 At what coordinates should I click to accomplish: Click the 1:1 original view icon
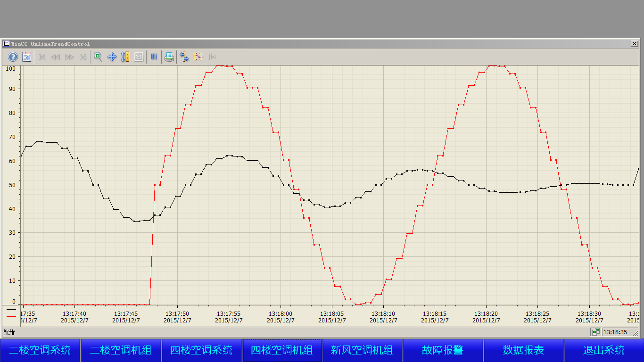[139, 57]
